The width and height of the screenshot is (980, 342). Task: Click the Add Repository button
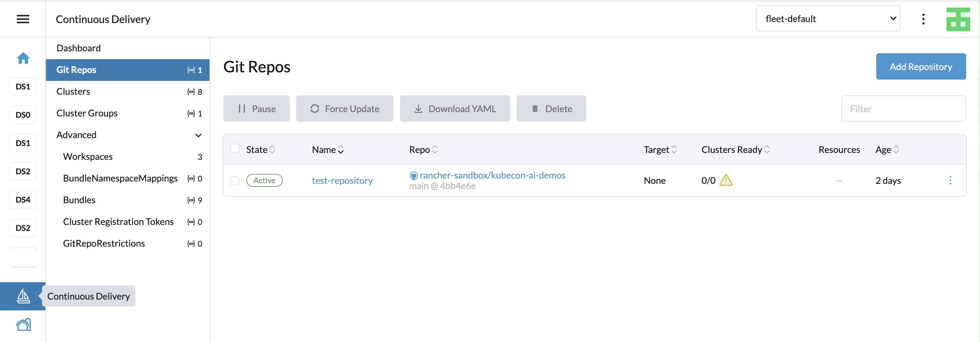pos(920,67)
